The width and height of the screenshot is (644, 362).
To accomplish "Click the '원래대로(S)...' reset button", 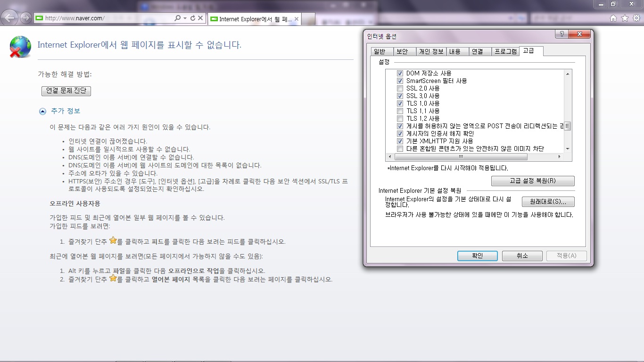I will (548, 202).
